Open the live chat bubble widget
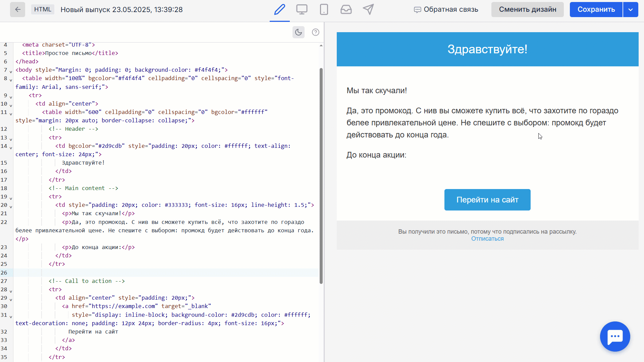 [x=615, y=337]
